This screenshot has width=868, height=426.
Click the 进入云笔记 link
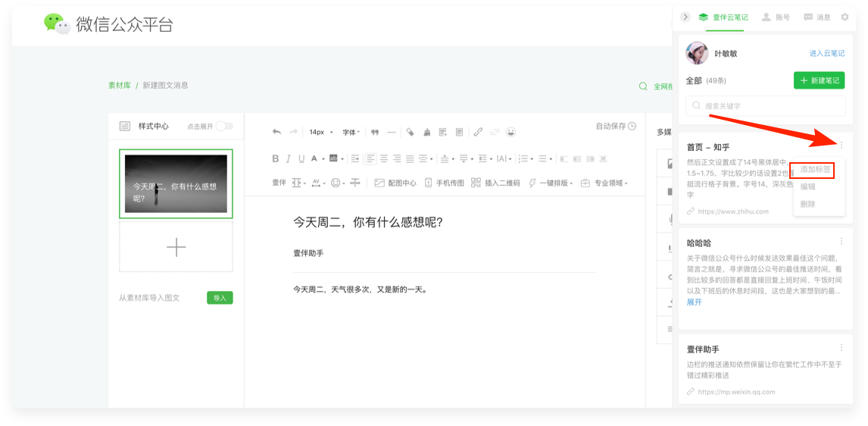tap(827, 53)
